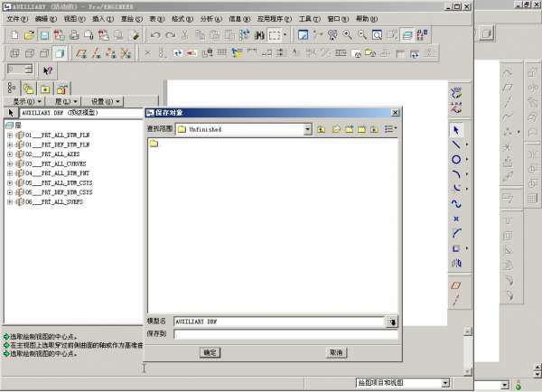542x392 pixels.
Task: Select the wireframe display mode icon
Action: [14, 53]
